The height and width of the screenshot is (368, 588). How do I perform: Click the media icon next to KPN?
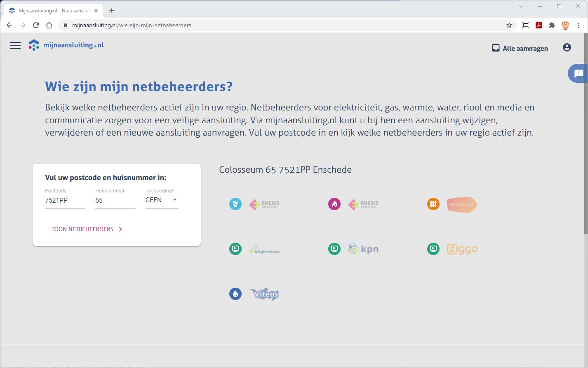point(334,249)
